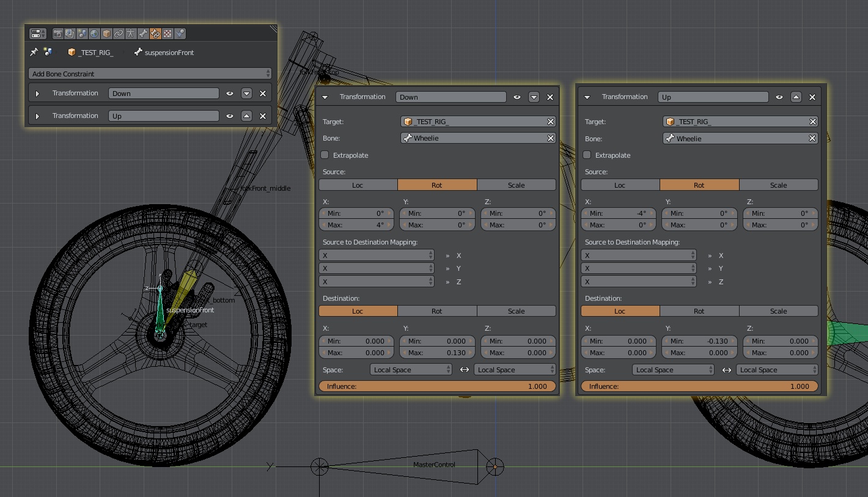Expand the collapsed Down Transformation constraint row
This screenshot has width=868, height=497.
pos(37,94)
